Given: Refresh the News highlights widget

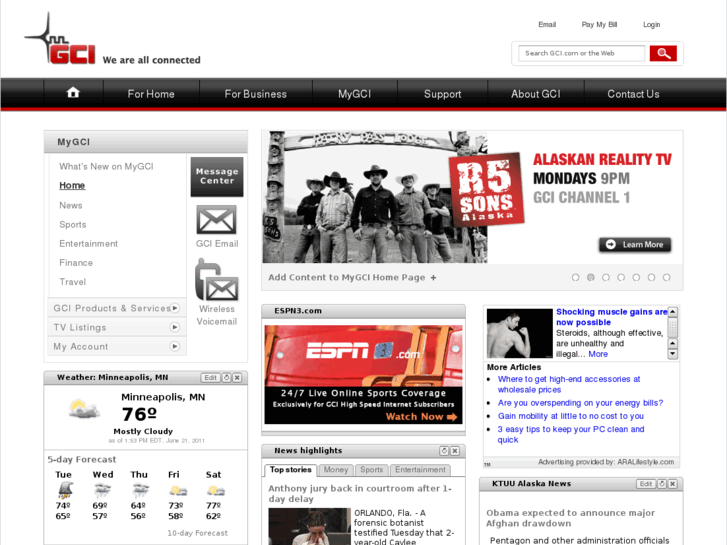Looking at the screenshot, I should 444,451.
